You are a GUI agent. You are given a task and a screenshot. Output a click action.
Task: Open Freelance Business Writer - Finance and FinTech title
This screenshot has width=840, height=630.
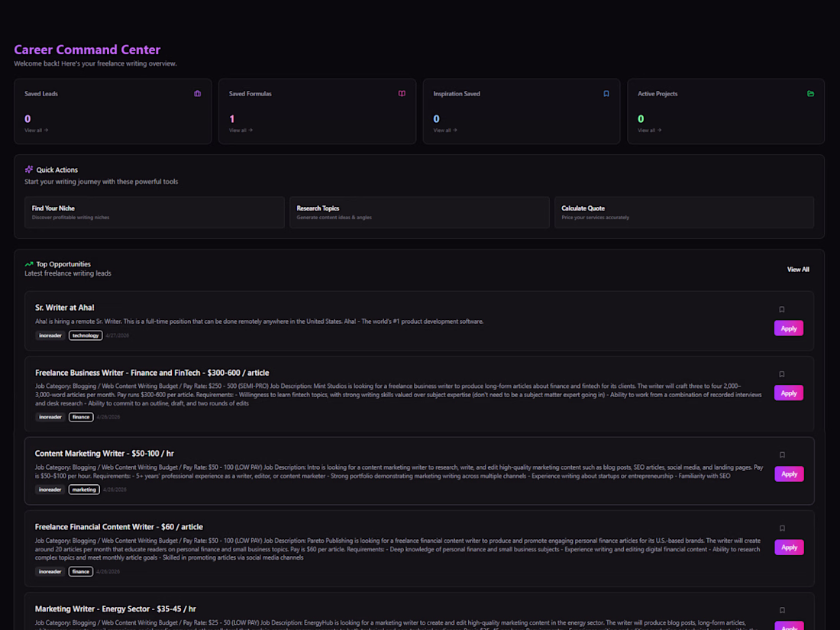coord(152,373)
